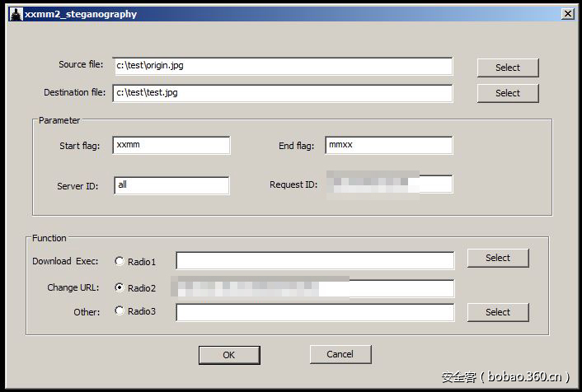Focus the Destination file path field
The width and height of the screenshot is (582, 392).
point(283,93)
